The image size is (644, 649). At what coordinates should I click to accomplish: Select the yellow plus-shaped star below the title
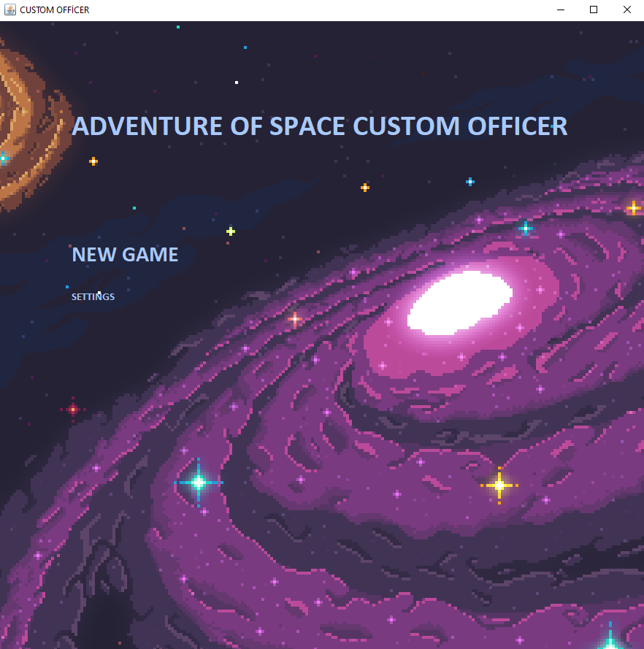[229, 231]
